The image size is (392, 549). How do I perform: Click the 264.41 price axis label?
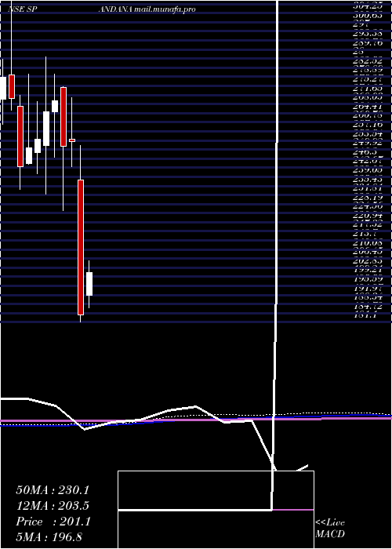[x=368, y=107]
